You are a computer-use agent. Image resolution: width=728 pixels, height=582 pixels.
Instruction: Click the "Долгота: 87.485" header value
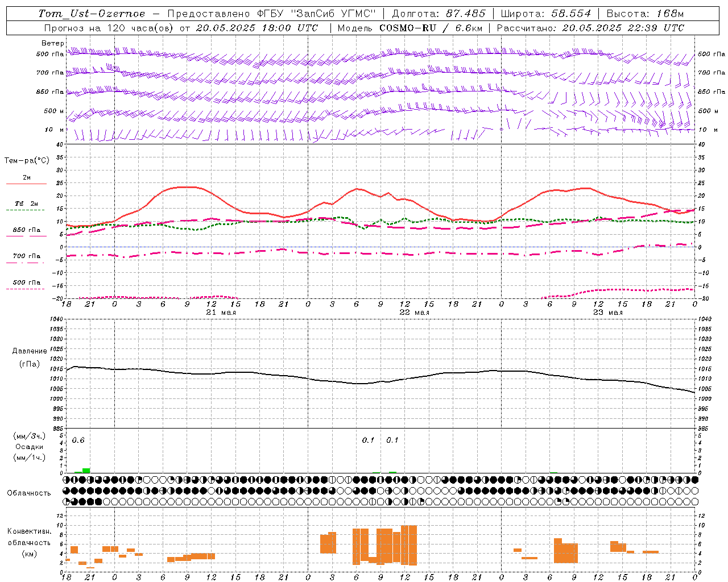click(x=439, y=14)
